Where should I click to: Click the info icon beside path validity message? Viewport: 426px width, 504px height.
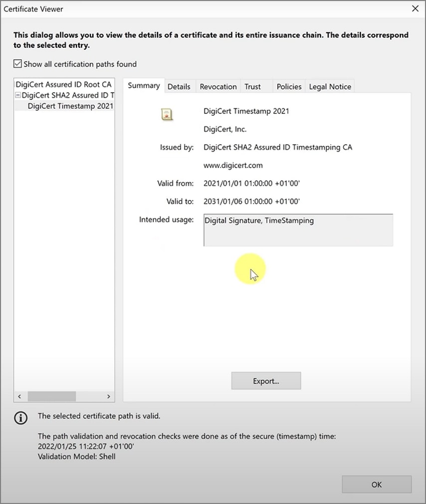(21, 418)
